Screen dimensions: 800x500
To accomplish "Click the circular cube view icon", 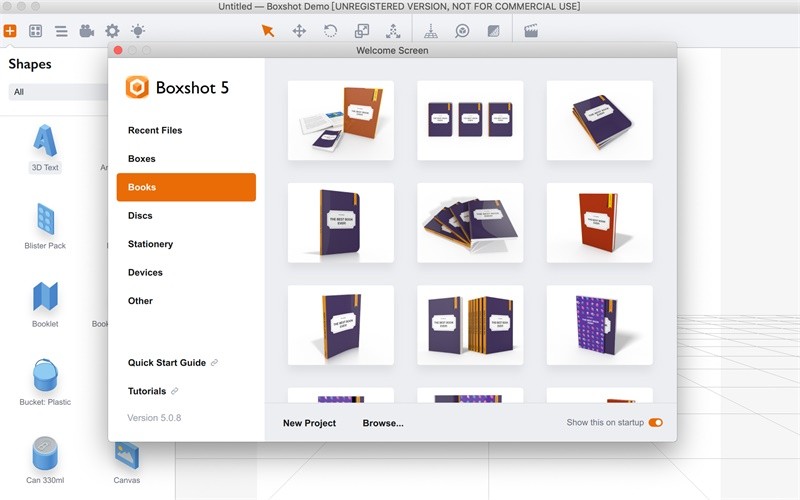I will pyautogui.click(x=462, y=31).
